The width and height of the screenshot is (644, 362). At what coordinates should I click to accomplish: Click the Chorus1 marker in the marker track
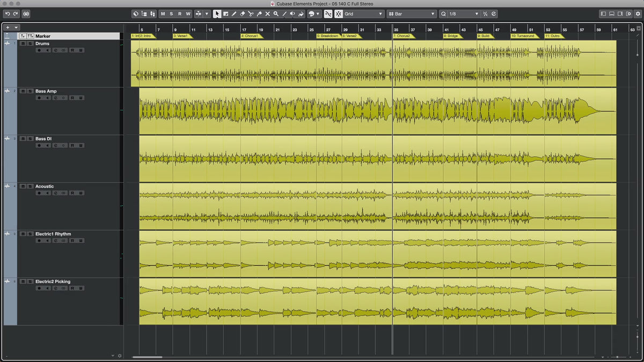250,36
